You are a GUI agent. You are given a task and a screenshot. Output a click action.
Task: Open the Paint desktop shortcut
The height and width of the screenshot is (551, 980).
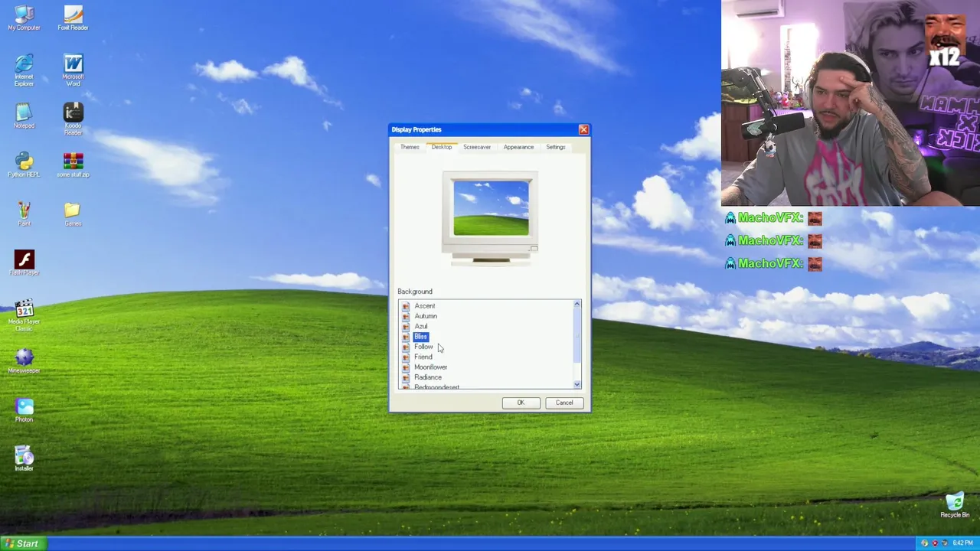click(24, 214)
